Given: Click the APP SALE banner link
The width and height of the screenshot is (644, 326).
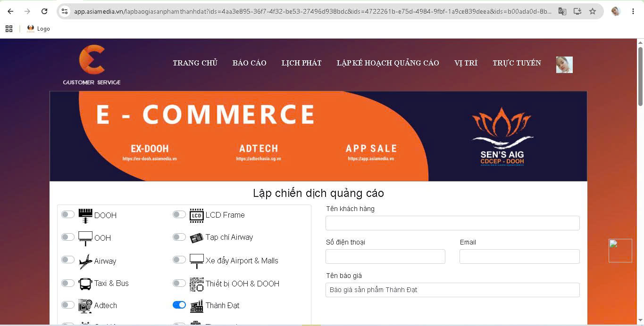Looking at the screenshot, I should click(371, 152).
